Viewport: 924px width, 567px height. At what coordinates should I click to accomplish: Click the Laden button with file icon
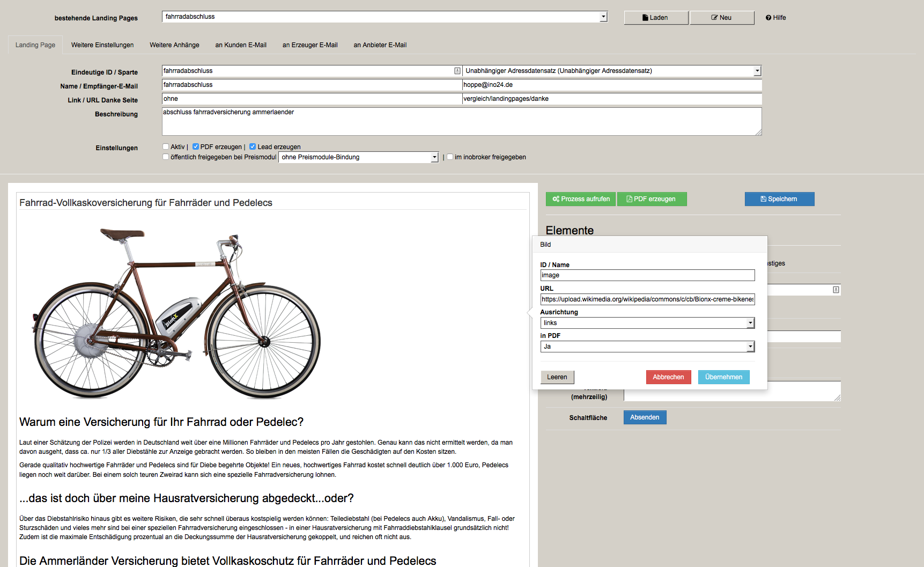pos(655,18)
